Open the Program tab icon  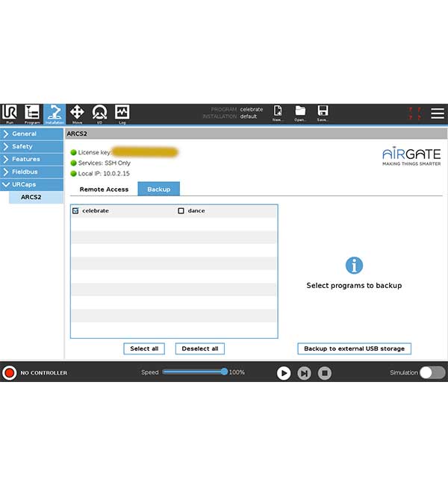(32, 113)
